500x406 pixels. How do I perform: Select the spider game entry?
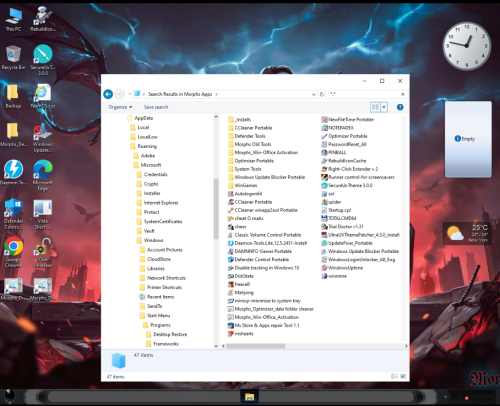coord(331,202)
